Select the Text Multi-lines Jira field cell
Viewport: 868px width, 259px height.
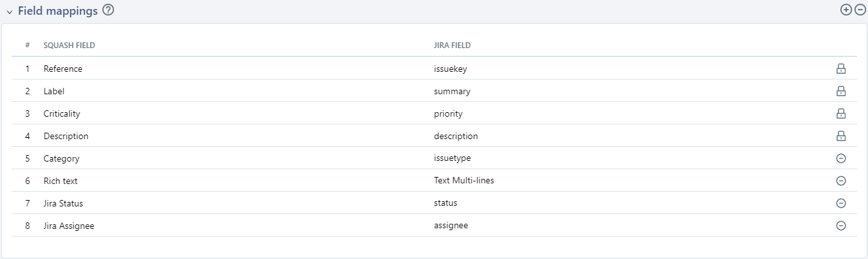[463, 181]
